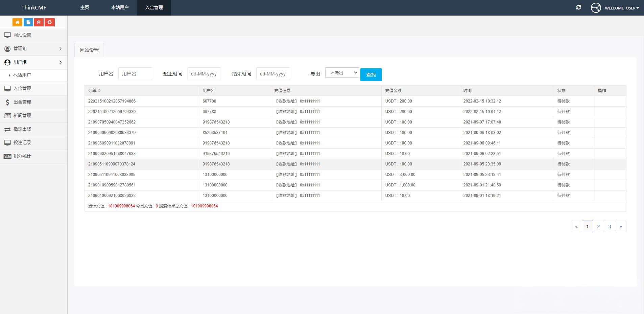644x314 pixels.
Task: Click the red recycle shortcut icon
Action: coord(50,22)
